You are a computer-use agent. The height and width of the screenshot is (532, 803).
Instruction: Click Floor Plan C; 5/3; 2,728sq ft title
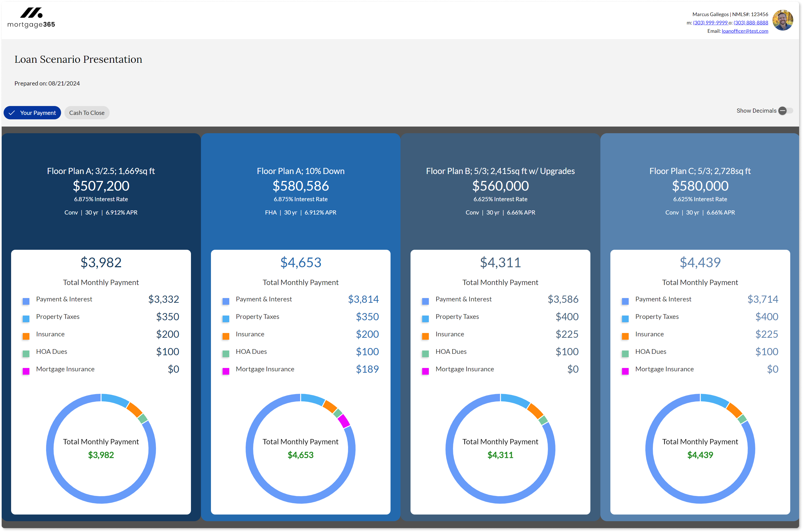699,171
